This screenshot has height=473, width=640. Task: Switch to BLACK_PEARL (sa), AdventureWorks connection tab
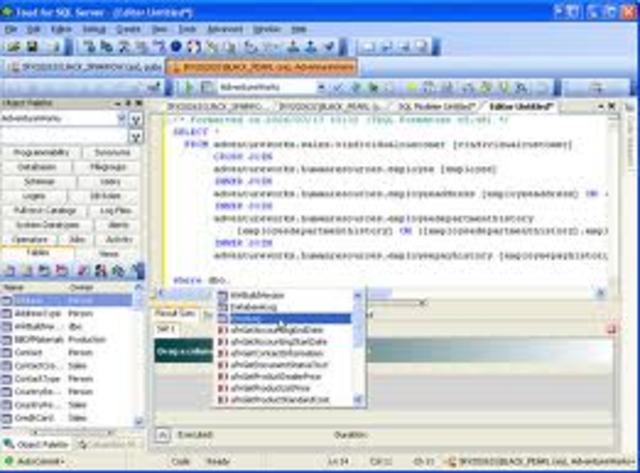[x=261, y=67]
